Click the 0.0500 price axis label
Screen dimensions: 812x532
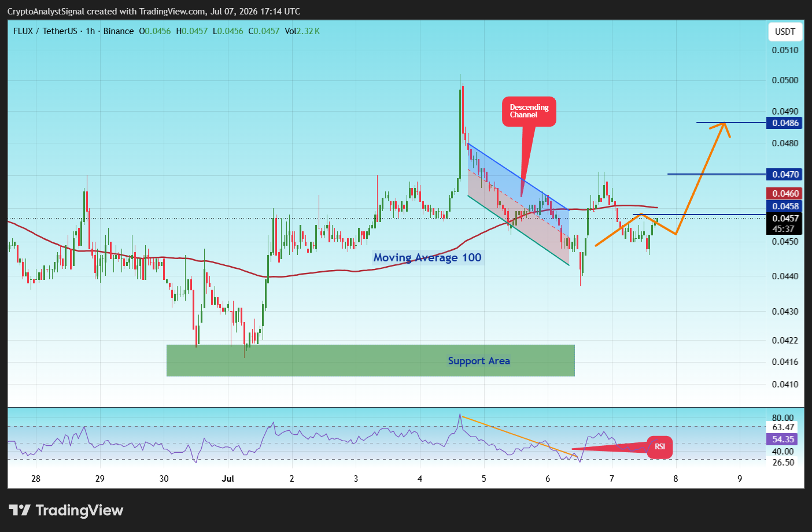[785, 80]
